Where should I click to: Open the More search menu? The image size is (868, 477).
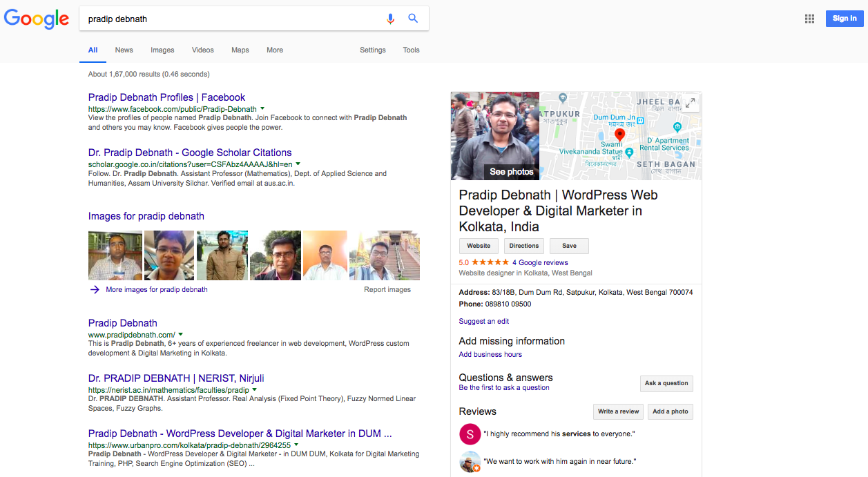(275, 50)
